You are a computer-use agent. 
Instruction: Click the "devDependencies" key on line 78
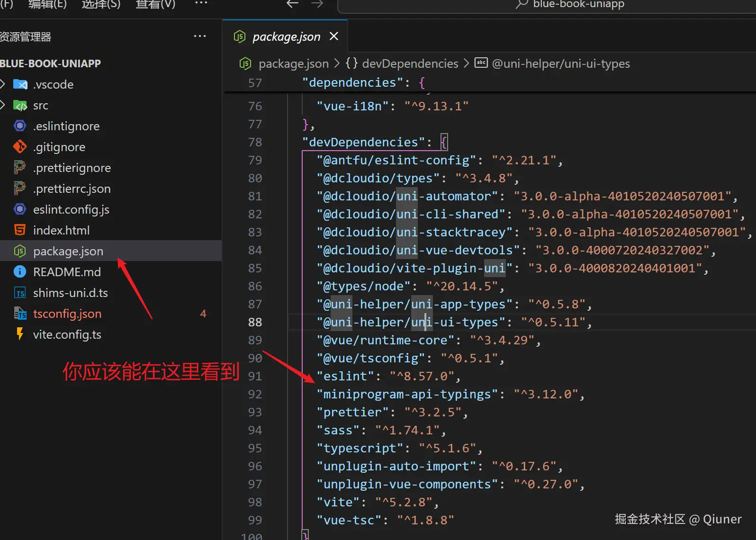pos(363,142)
